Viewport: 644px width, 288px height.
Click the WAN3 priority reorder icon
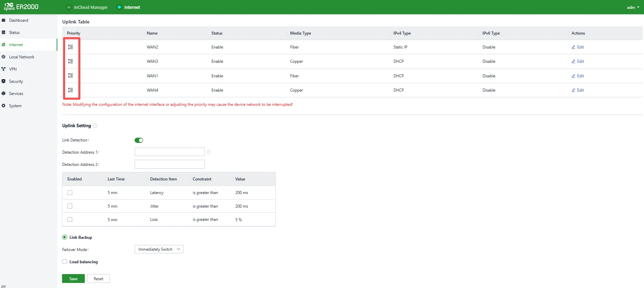pyautogui.click(x=71, y=61)
